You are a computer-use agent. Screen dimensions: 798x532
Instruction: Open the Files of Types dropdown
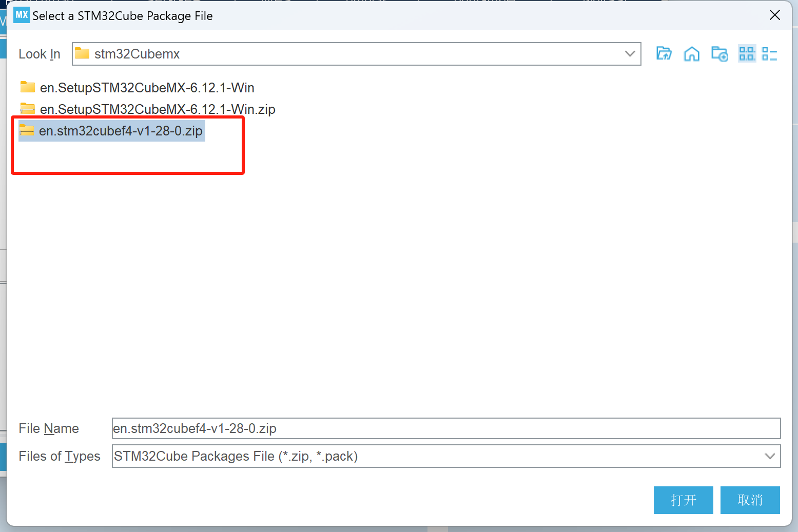pyautogui.click(x=769, y=456)
